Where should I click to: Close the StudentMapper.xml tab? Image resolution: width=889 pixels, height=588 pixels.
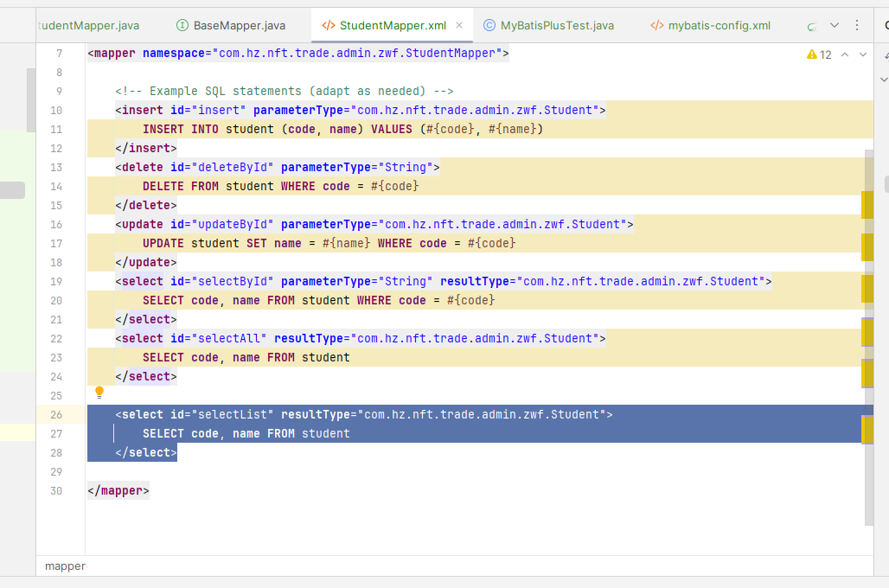coord(459,25)
